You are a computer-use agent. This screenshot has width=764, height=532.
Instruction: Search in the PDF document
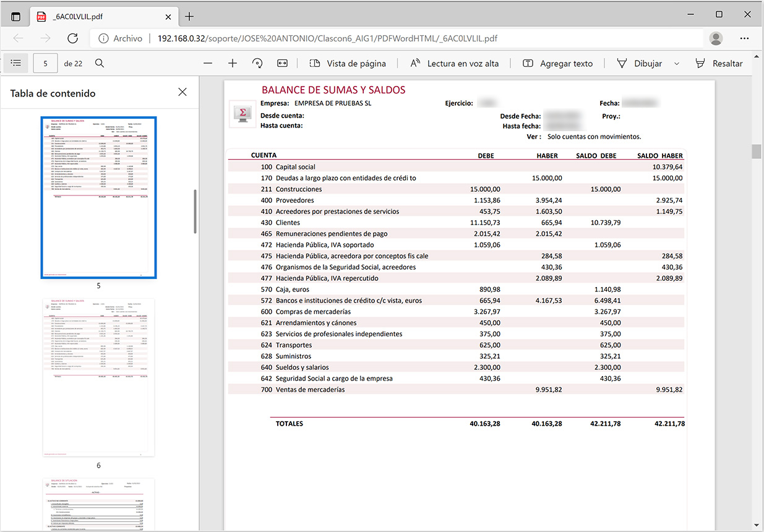pyautogui.click(x=100, y=63)
